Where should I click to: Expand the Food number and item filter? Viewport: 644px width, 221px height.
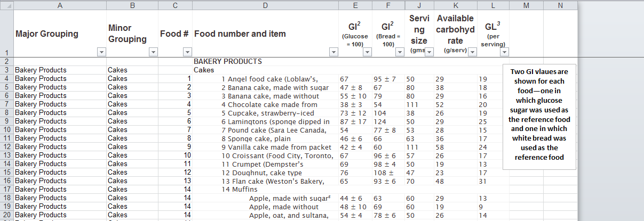[x=333, y=52]
